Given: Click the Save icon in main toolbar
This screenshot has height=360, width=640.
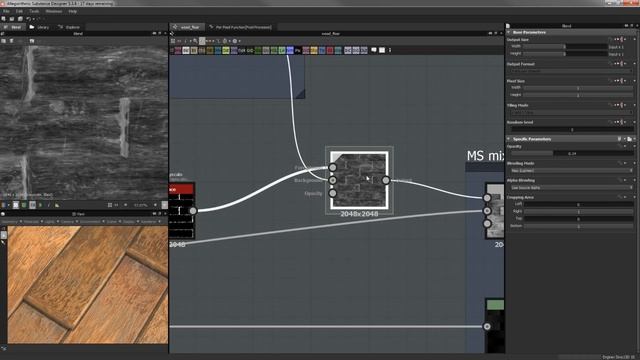Looking at the screenshot, I should [x=12, y=19].
